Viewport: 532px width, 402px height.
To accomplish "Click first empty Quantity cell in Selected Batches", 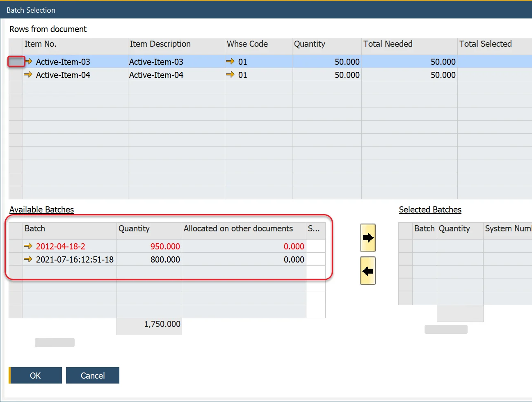I will [460, 246].
